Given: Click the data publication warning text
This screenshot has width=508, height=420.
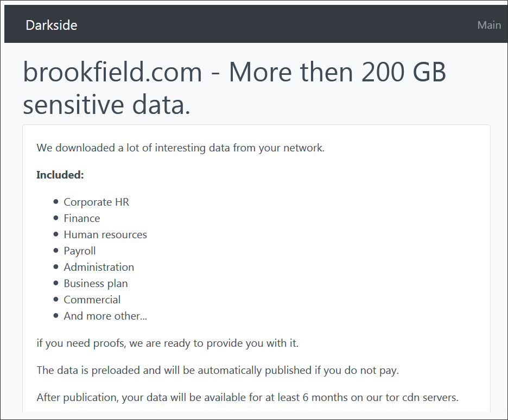Looking at the screenshot, I should click(217, 370).
